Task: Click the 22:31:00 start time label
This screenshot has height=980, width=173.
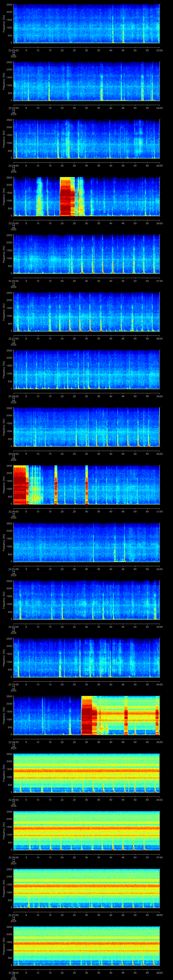Action: coord(13,569)
